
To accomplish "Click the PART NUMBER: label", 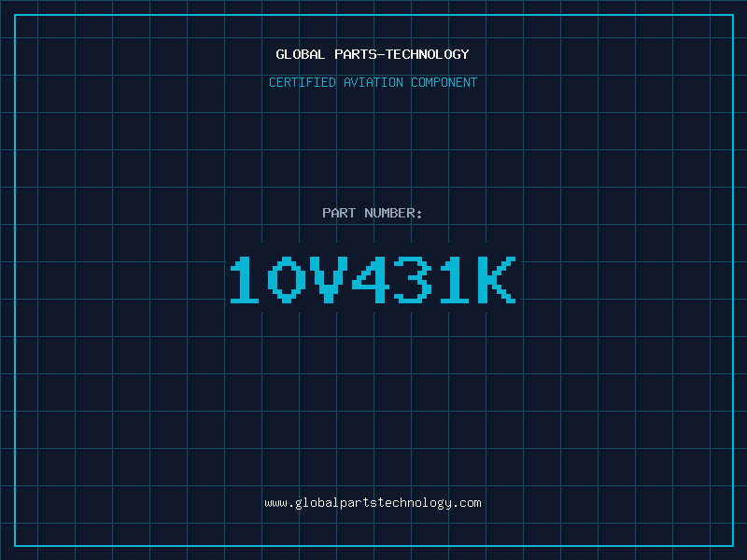I will 373,213.
